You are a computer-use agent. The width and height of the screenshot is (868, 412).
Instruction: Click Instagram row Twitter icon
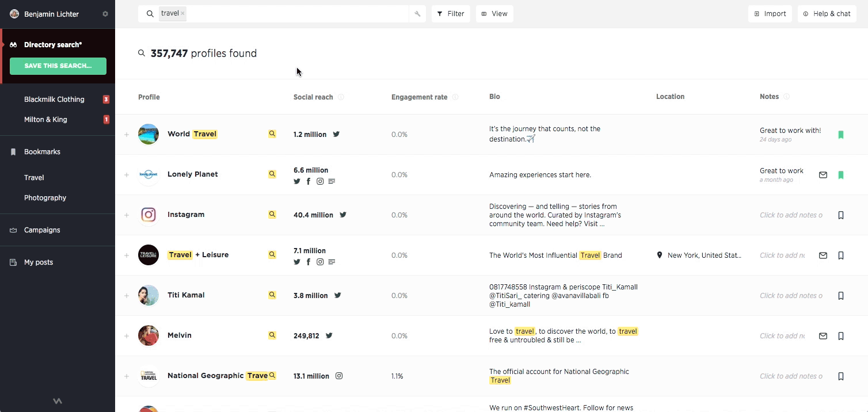(343, 215)
